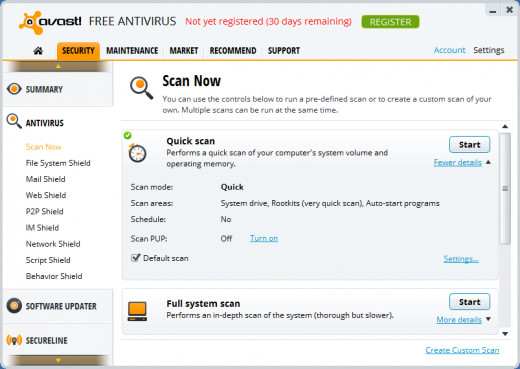Image resolution: width=520 pixels, height=369 pixels.
Task: Open File System Shield
Action: click(x=58, y=163)
